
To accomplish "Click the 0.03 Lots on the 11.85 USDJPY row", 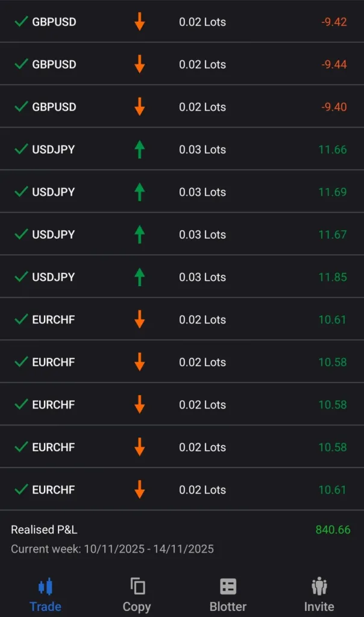I will pyautogui.click(x=202, y=277).
